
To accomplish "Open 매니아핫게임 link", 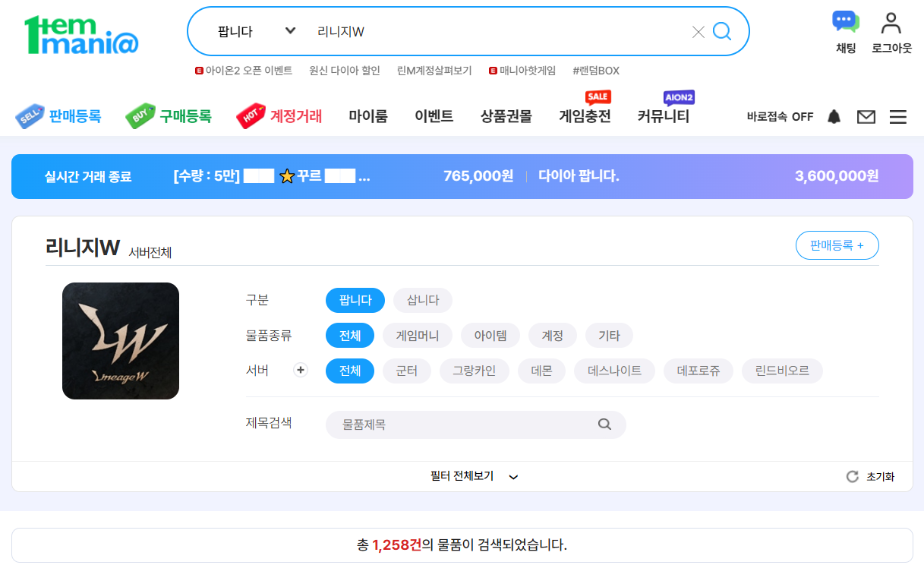I will coord(522,71).
